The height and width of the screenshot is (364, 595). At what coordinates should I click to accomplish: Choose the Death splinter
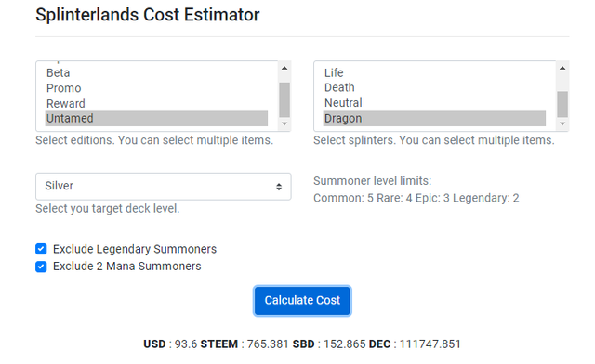(434, 88)
